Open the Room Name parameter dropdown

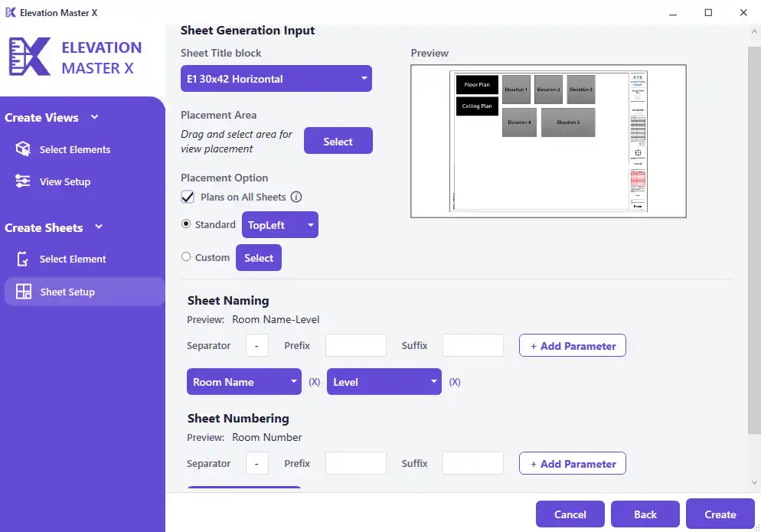pos(244,382)
